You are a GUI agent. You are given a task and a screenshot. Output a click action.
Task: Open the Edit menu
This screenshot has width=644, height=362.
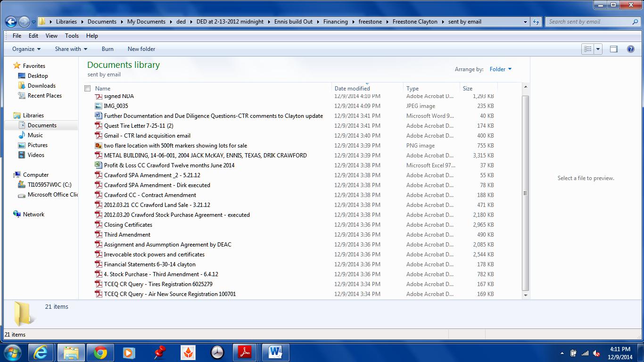pos(33,36)
